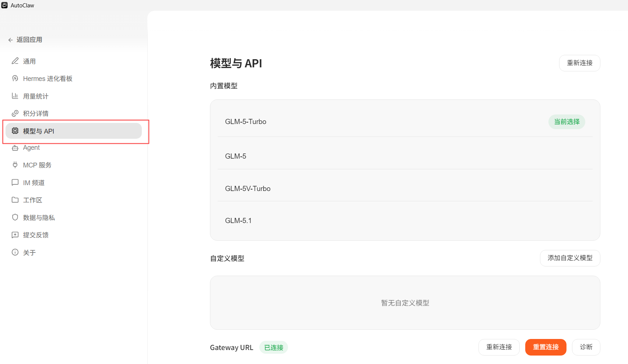Screen dimensions: 628x364
Task: Click the chat bubble icon for IM 频道
Action: (15, 183)
